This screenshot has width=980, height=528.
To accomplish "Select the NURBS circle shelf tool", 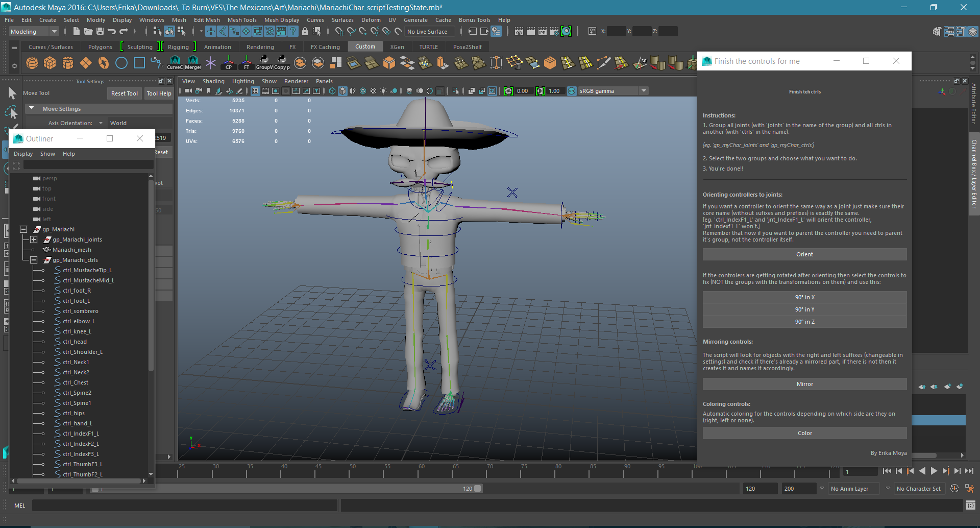I will click(x=121, y=63).
